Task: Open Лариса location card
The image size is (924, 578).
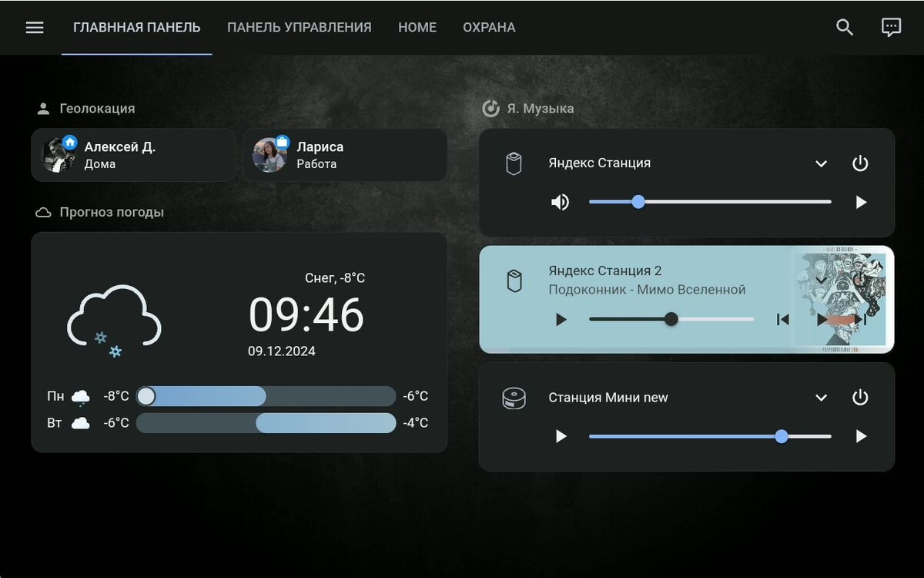Action: click(345, 155)
